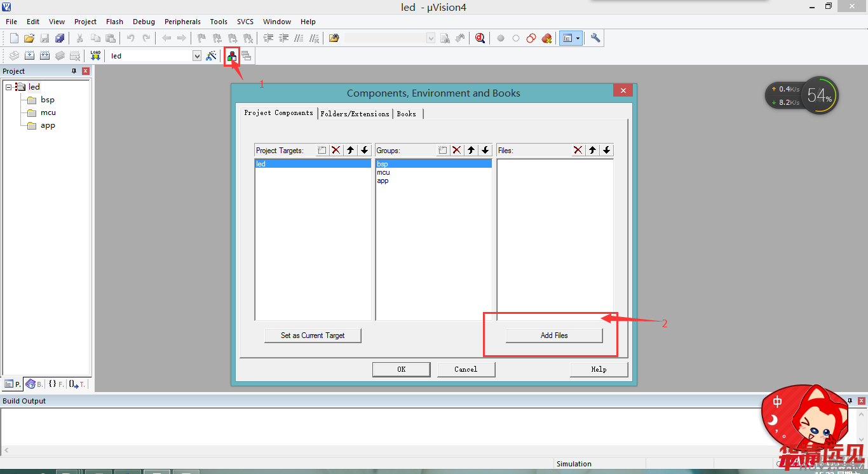Delete the selected group with the red X
Viewport: 868px width, 474px height.
(456, 151)
